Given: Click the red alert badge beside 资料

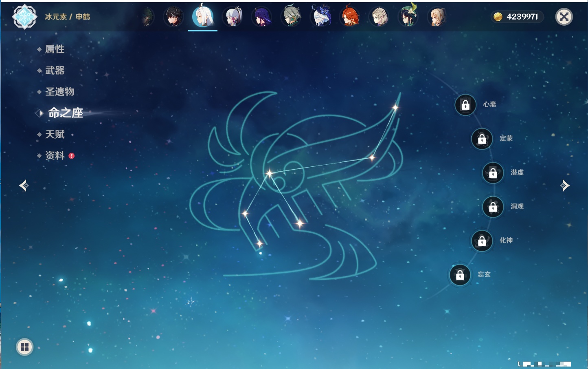Looking at the screenshot, I should (x=72, y=156).
